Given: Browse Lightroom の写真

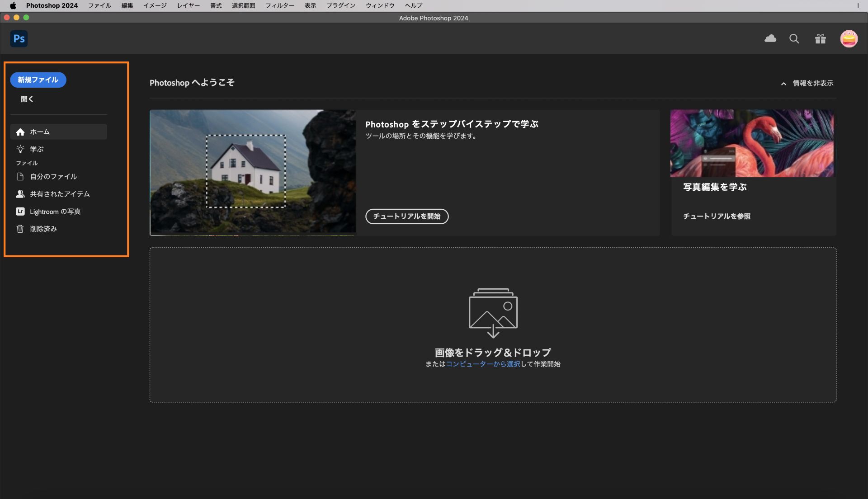Looking at the screenshot, I should [55, 211].
